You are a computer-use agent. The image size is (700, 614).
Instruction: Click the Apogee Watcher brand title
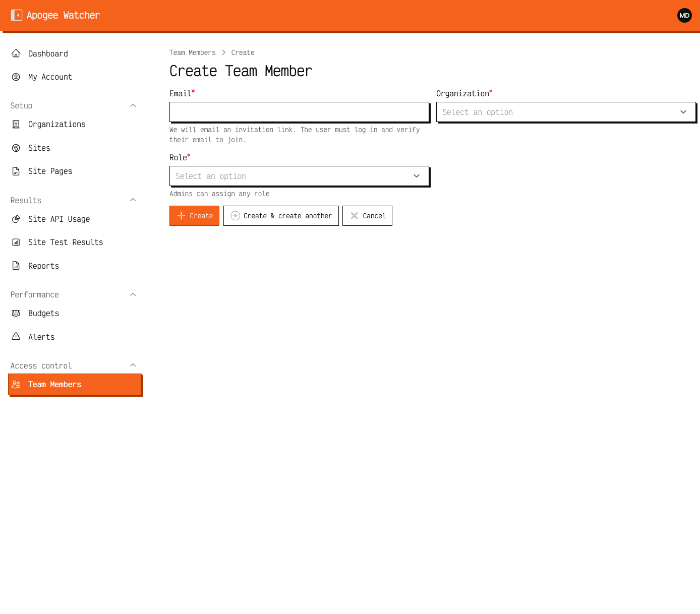click(63, 15)
